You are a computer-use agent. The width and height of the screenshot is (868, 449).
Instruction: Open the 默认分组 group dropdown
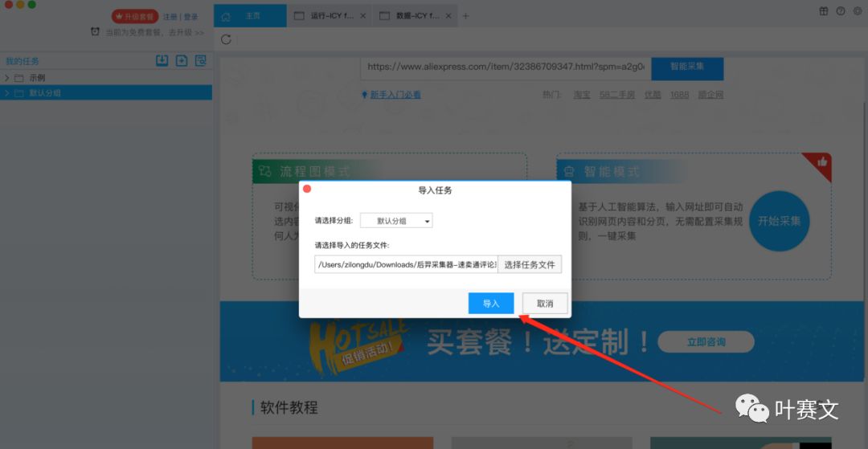(396, 221)
